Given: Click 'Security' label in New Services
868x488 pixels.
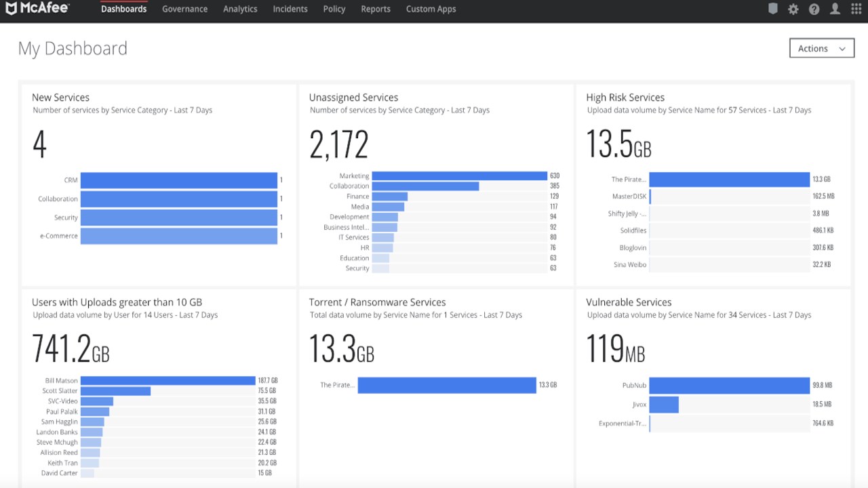Looking at the screenshot, I should pos(66,218).
